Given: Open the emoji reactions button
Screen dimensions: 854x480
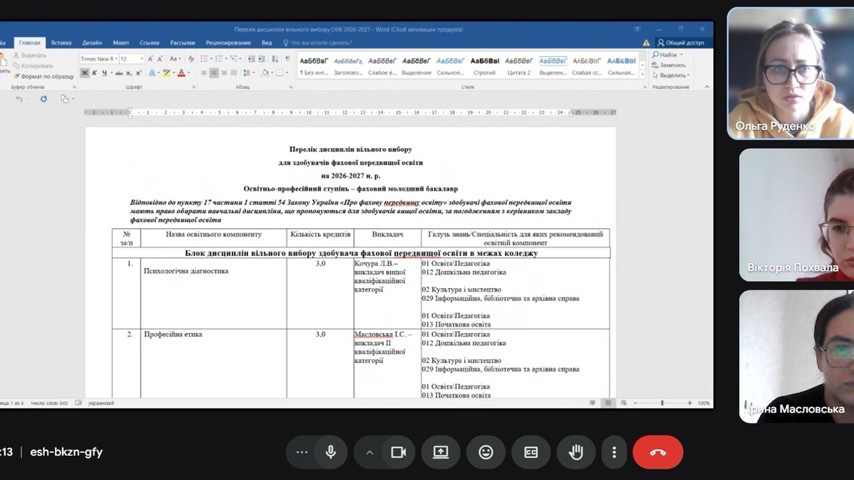Looking at the screenshot, I should 486,452.
